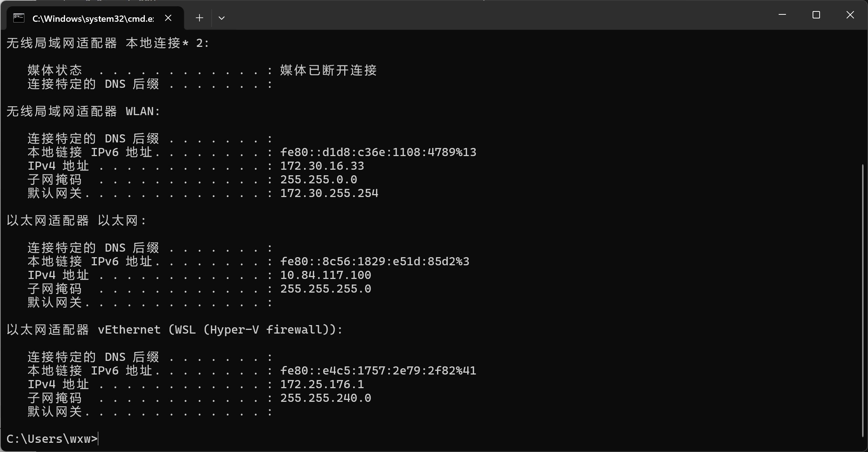Viewport: 868px width, 452px height.
Task: Click the WLAN IPv6 address fe80::d1d8:c36e:1108:4789%13
Action: [378, 152]
